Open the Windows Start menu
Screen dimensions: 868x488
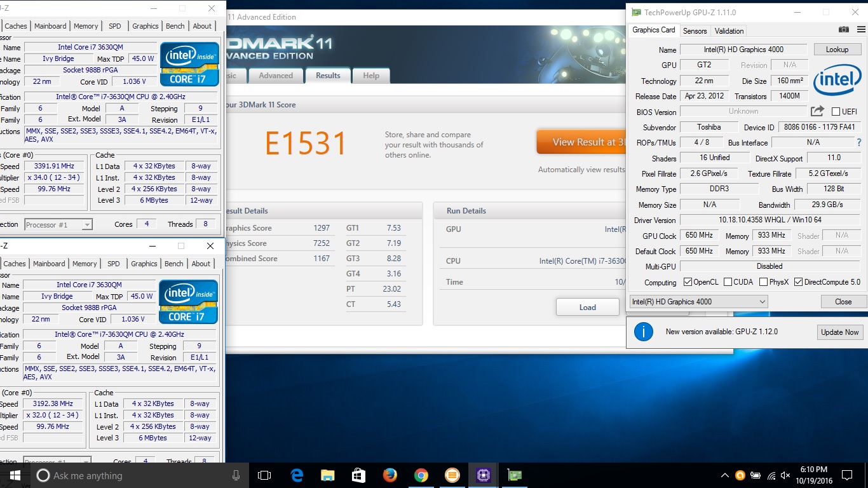click(x=15, y=475)
